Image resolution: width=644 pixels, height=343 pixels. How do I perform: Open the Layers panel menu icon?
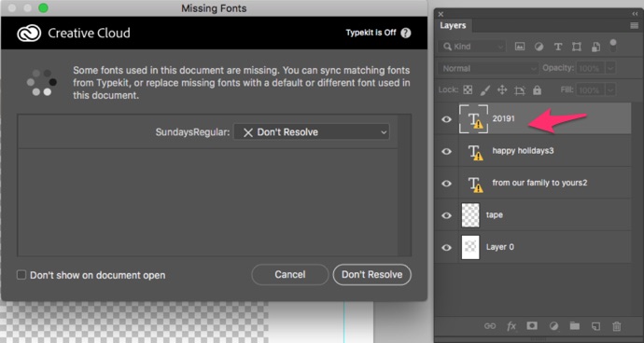coord(634,26)
